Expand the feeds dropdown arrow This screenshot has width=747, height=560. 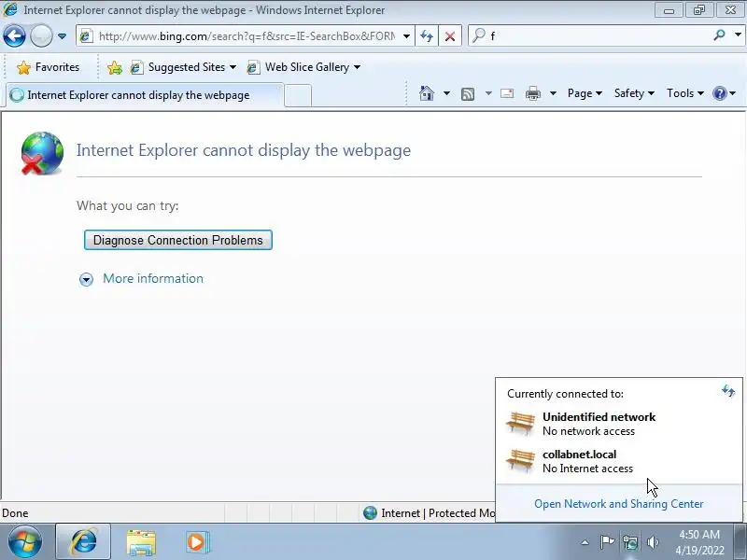click(488, 93)
